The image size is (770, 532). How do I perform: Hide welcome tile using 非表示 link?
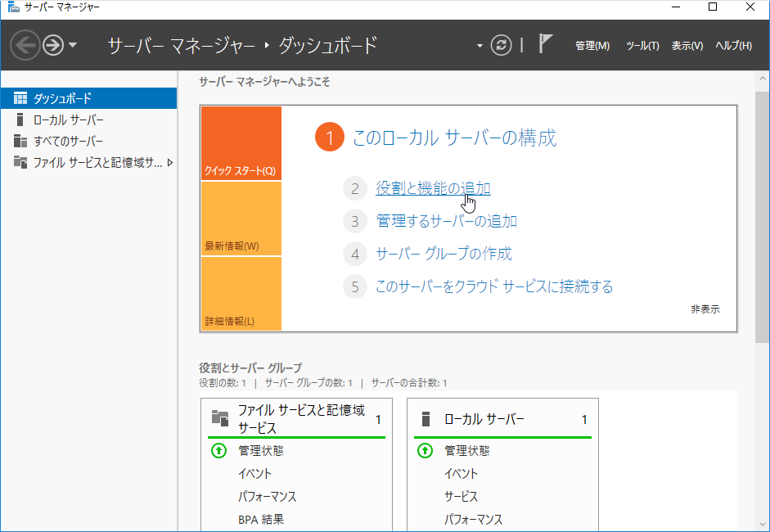click(x=705, y=309)
